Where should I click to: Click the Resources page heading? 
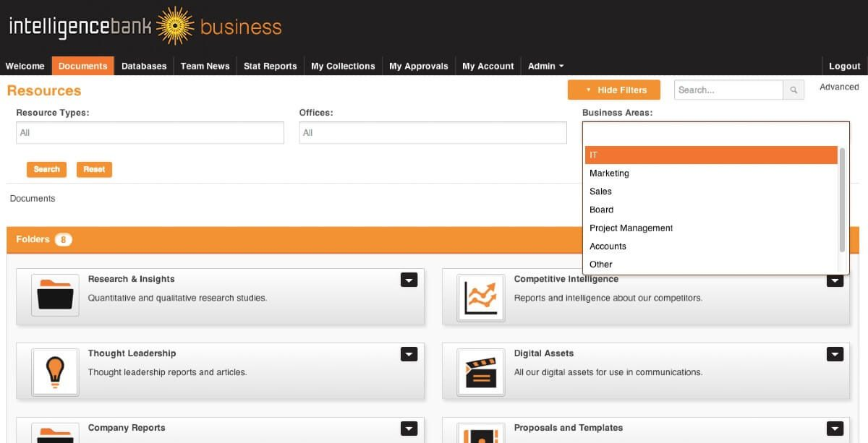point(44,90)
